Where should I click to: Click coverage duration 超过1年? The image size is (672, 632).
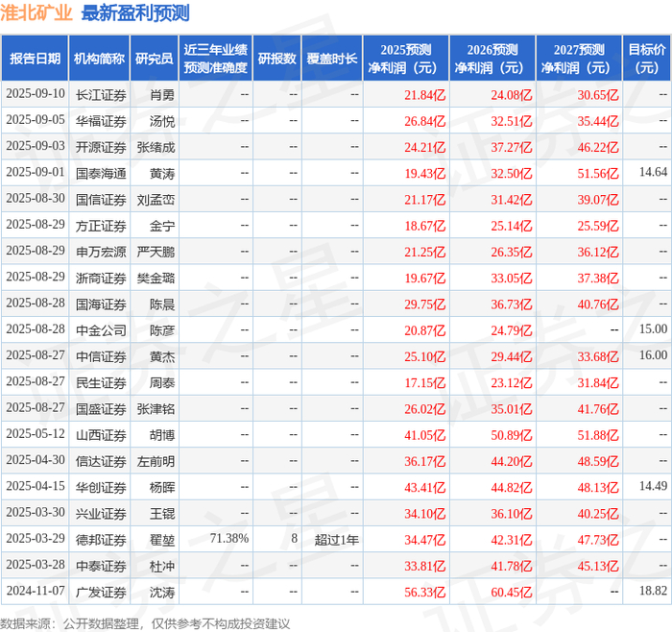[336, 540]
